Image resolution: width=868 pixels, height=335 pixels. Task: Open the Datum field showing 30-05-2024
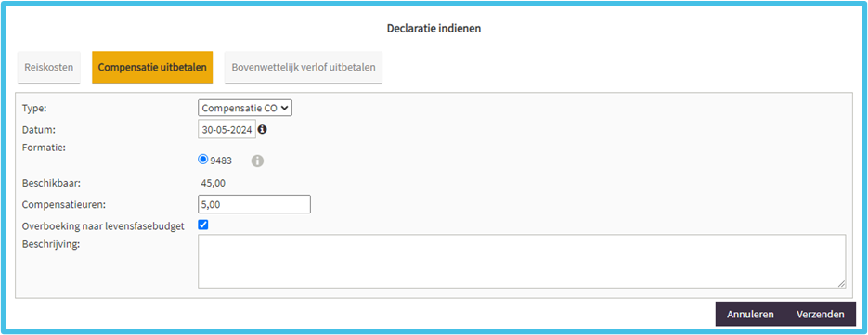point(227,130)
